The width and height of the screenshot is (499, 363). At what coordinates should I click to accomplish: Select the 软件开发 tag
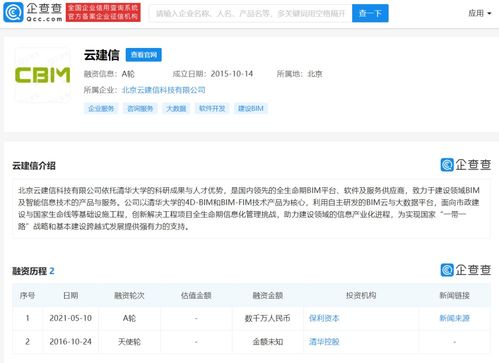[212, 108]
